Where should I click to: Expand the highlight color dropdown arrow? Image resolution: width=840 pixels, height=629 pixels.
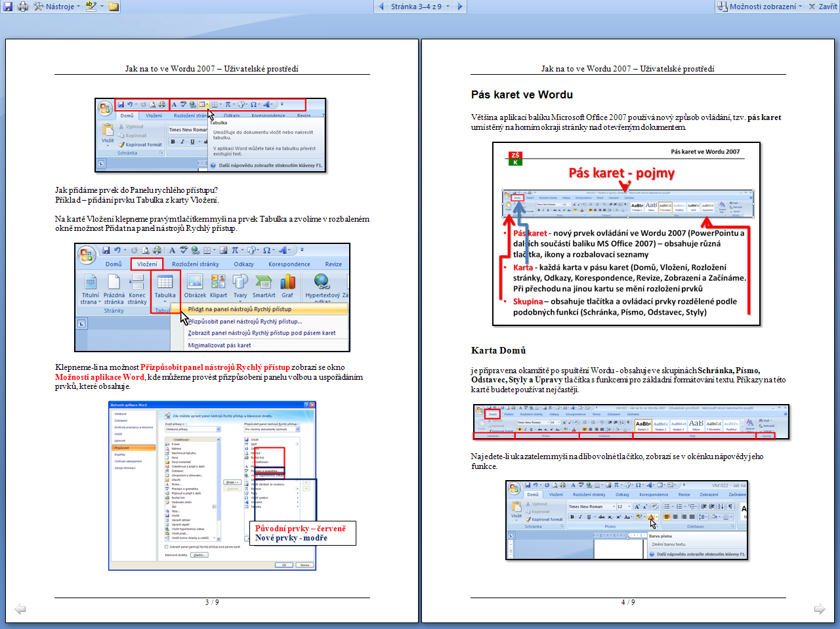point(101,7)
